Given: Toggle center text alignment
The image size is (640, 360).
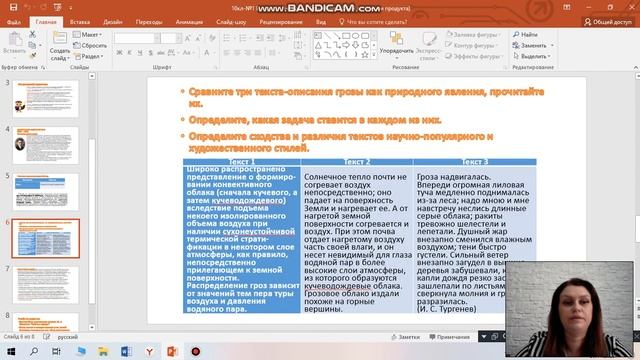Looking at the screenshot, I should [x=237, y=53].
